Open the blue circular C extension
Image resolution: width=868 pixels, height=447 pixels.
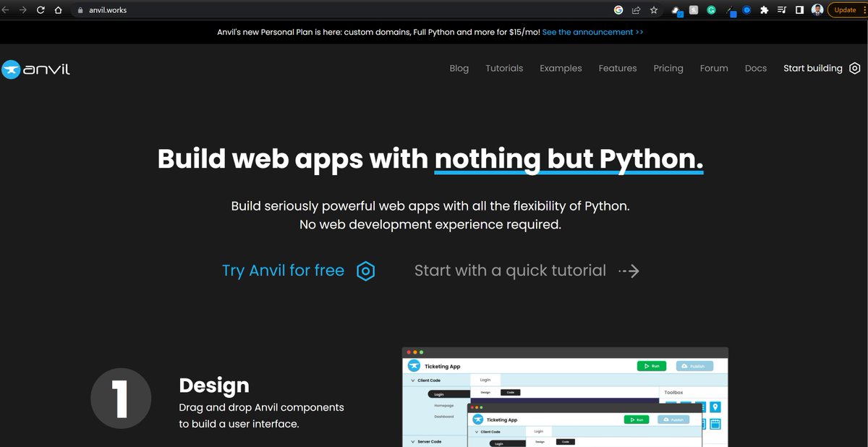pyautogui.click(x=747, y=10)
